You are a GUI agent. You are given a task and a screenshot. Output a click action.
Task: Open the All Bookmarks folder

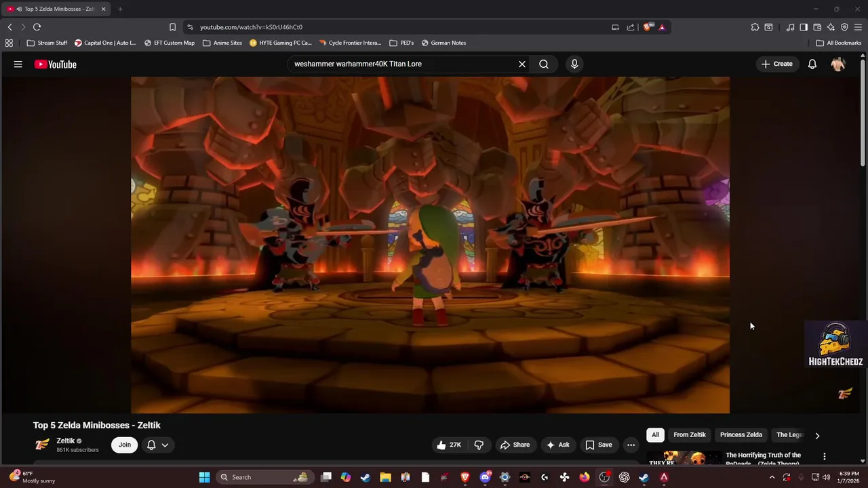tap(839, 43)
